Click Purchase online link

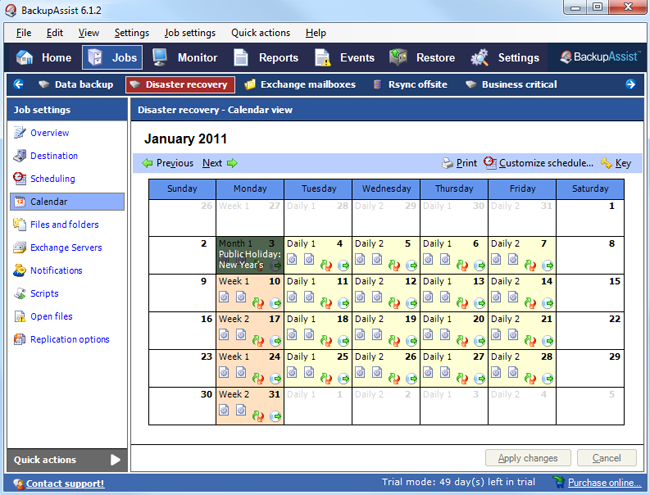coord(604,483)
